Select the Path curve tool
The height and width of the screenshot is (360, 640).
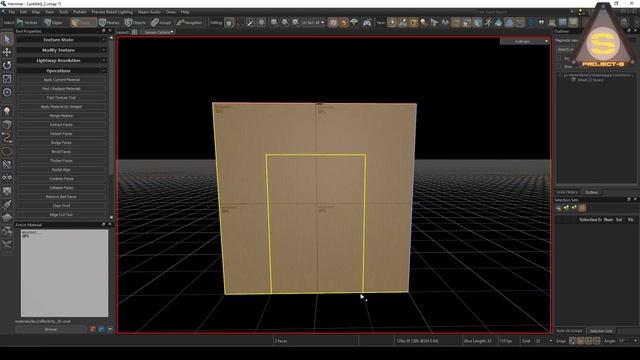point(7,138)
